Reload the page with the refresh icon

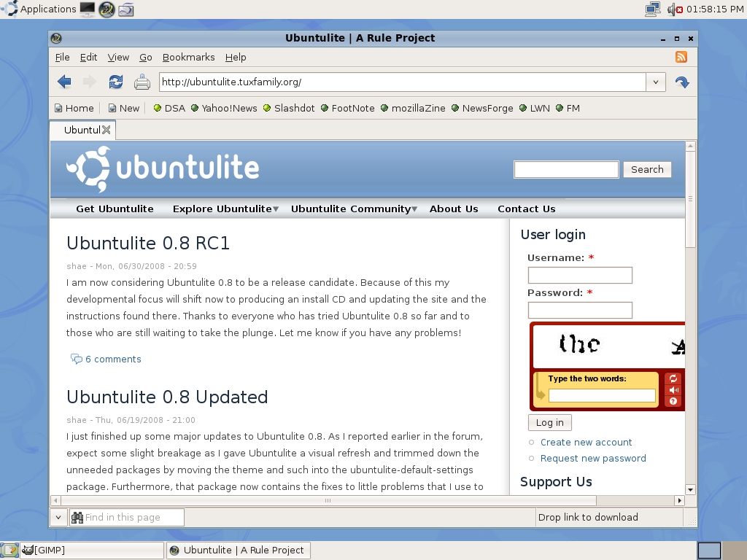tap(116, 82)
